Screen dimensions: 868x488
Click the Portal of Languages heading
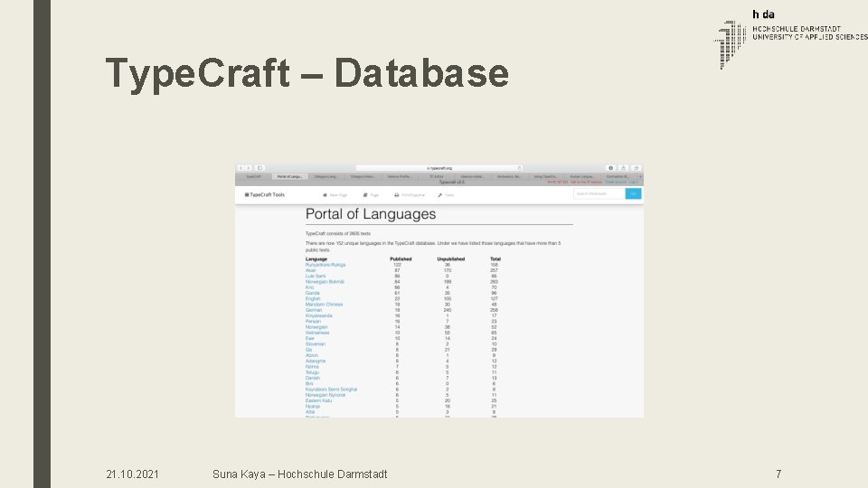click(371, 214)
